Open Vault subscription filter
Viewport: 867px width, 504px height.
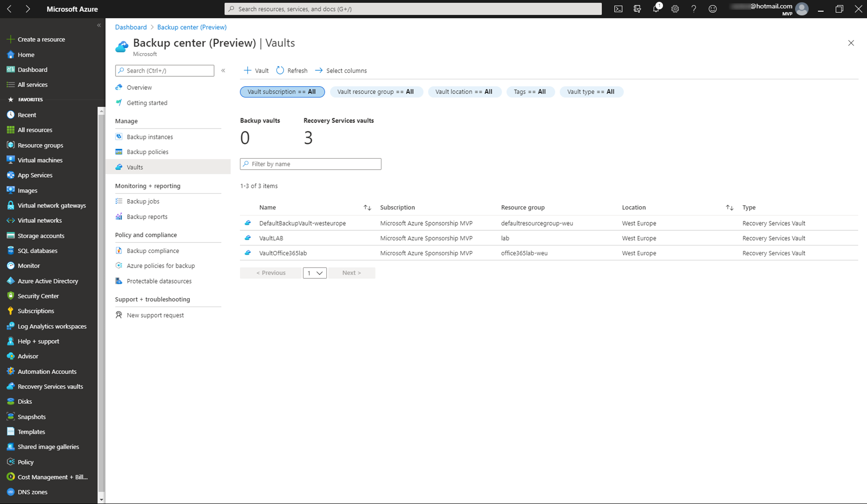[x=282, y=92]
